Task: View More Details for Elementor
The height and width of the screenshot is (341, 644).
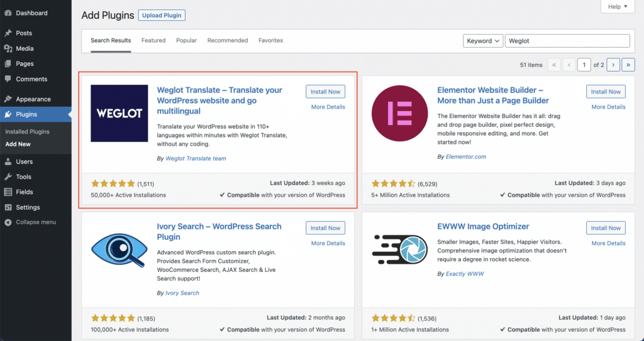Action: pos(609,107)
